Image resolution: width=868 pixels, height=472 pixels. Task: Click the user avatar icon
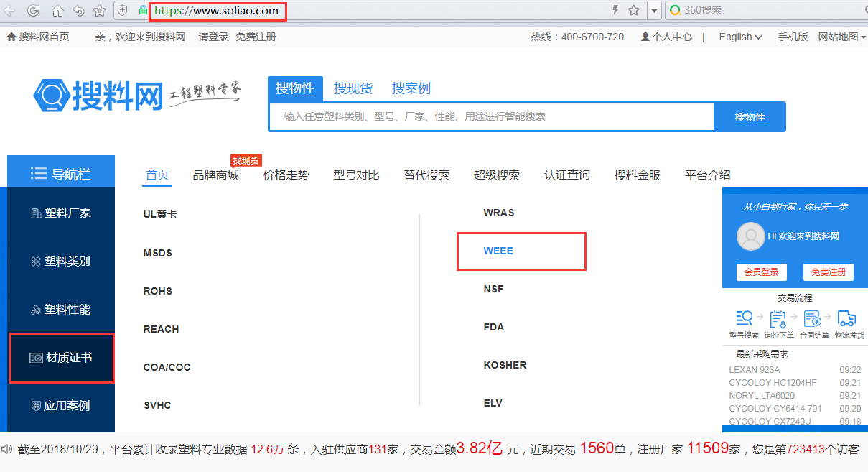click(x=751, y=236)
